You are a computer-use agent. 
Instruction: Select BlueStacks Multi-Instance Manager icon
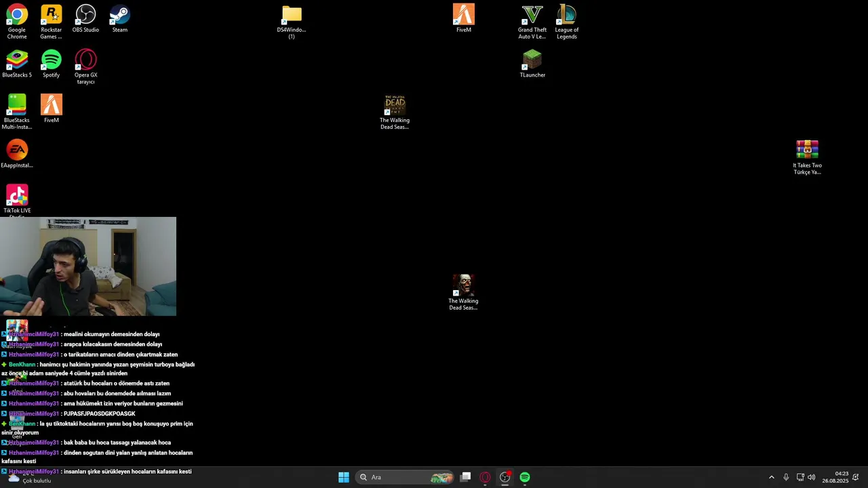tap(17, 112)
